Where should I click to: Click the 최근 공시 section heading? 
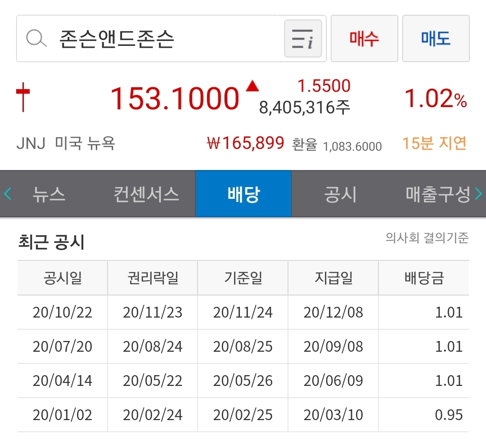click(51, 242)
